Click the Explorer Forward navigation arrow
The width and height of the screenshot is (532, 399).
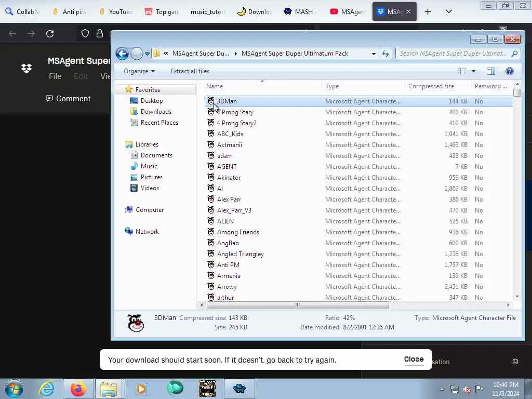click(x=137, y=54)
